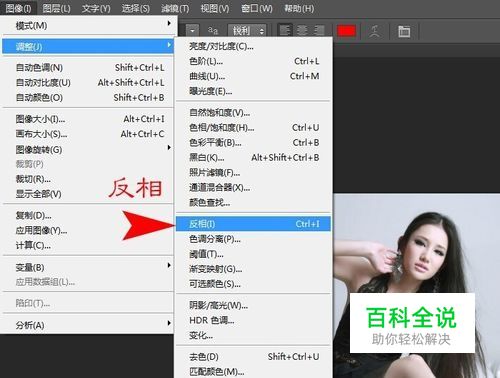Expand the 调整(J) submenu

88,46
